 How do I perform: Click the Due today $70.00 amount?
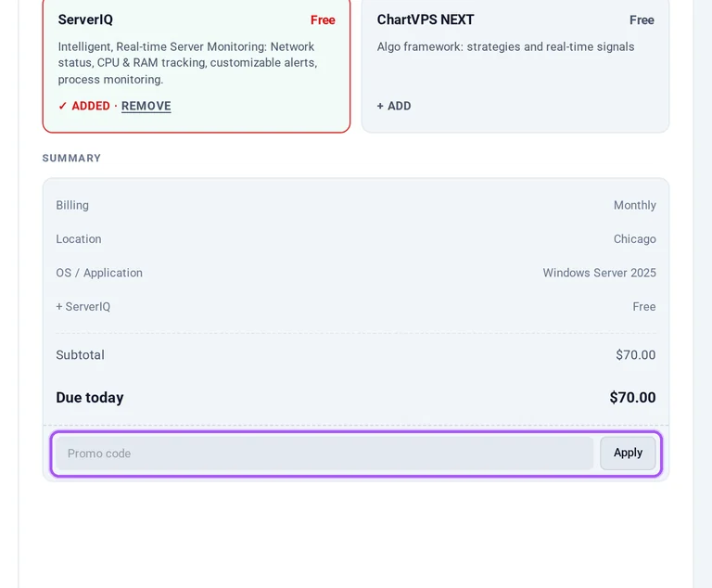(632, 398)
